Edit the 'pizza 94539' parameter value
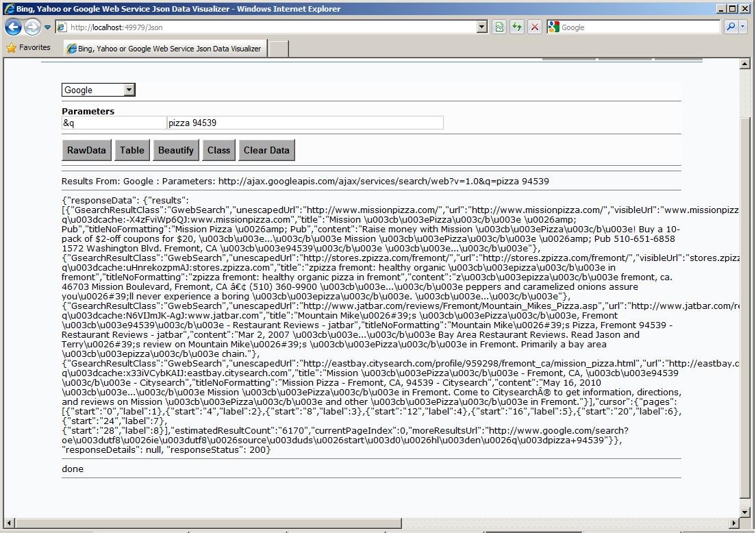 click(305, 123)
